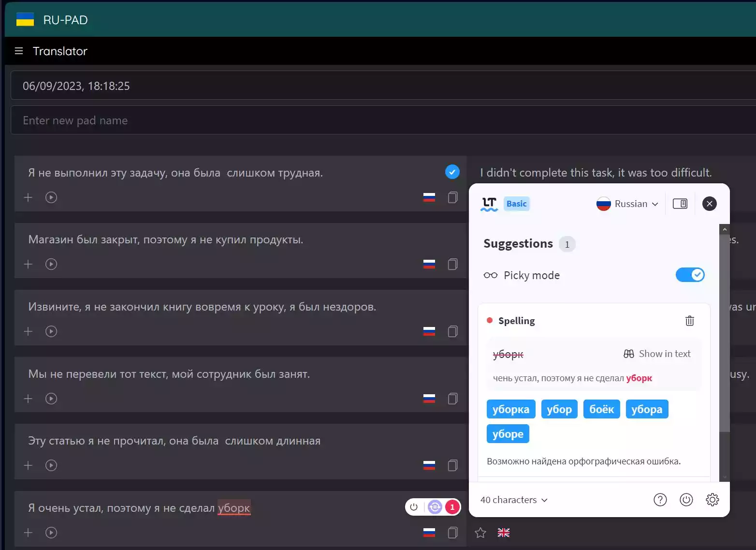This screenshot has height=550, width=756.
Task: Add item under 'Я очень устал' row
Action: click(28, 533)
